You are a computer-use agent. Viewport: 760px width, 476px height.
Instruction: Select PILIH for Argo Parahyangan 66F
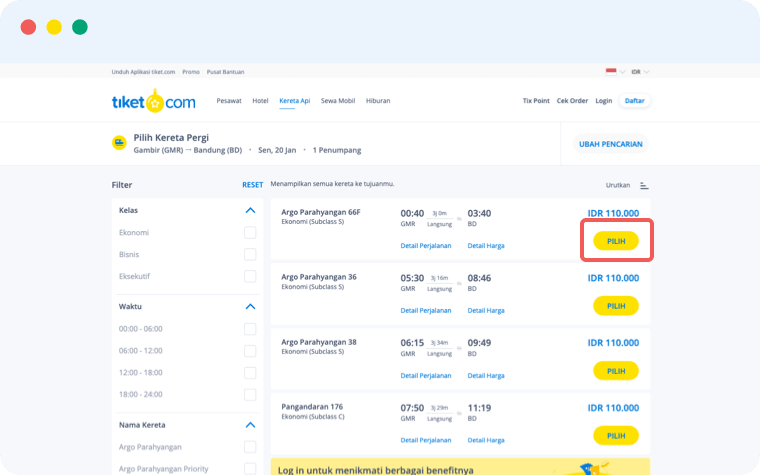(x=616, y=241)
